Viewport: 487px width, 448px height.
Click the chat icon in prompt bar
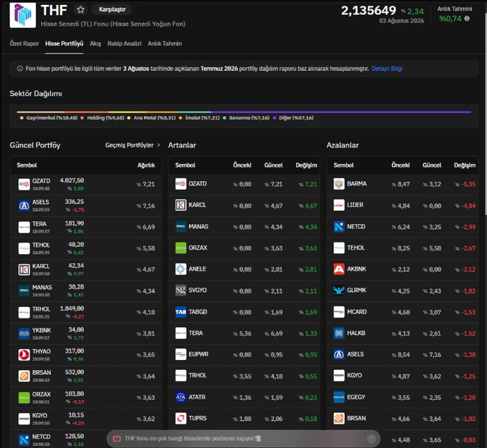point(117,439)
